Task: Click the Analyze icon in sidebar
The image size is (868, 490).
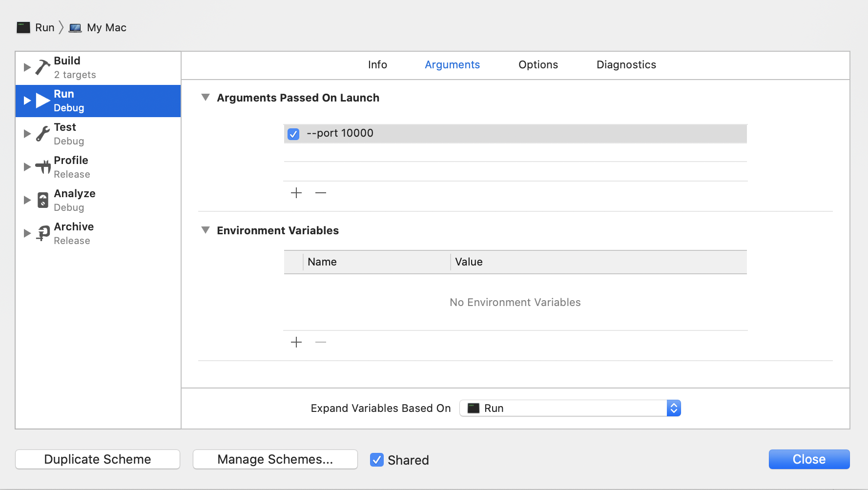Action: (x=43, y=200)
